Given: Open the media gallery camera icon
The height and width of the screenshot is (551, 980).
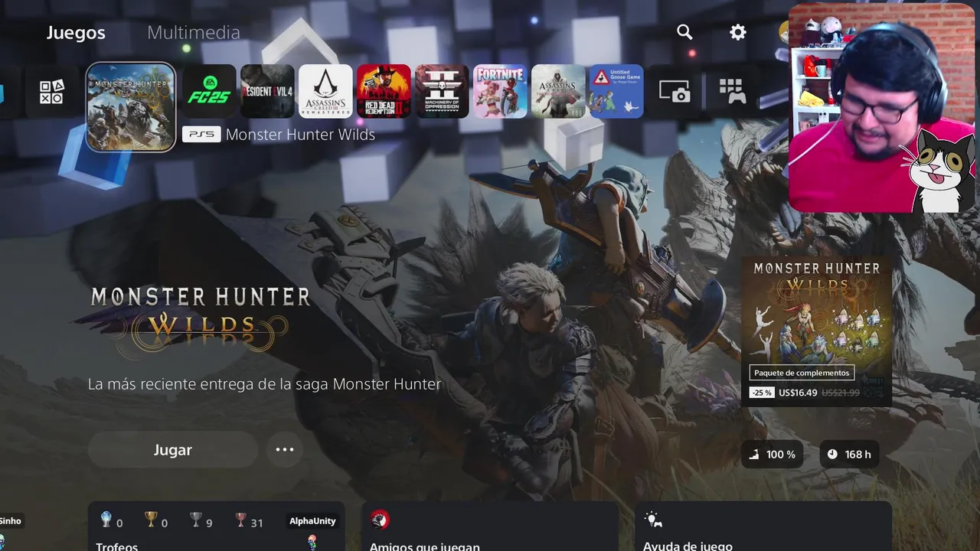Looking at the screenshot, I should 675,92.
